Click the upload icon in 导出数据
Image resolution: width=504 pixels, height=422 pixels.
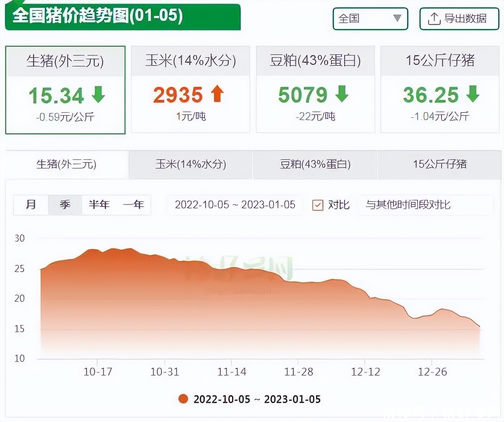click(434, 18)
